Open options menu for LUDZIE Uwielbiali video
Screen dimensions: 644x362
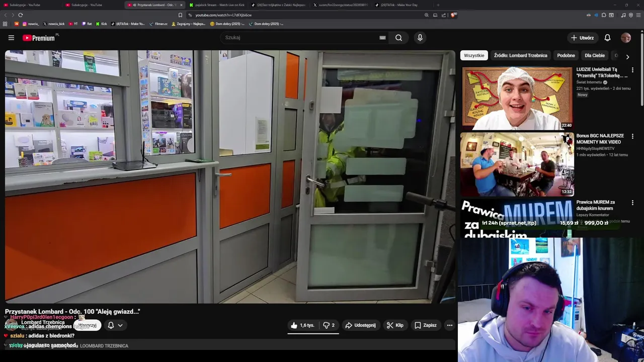coord(632,70)
